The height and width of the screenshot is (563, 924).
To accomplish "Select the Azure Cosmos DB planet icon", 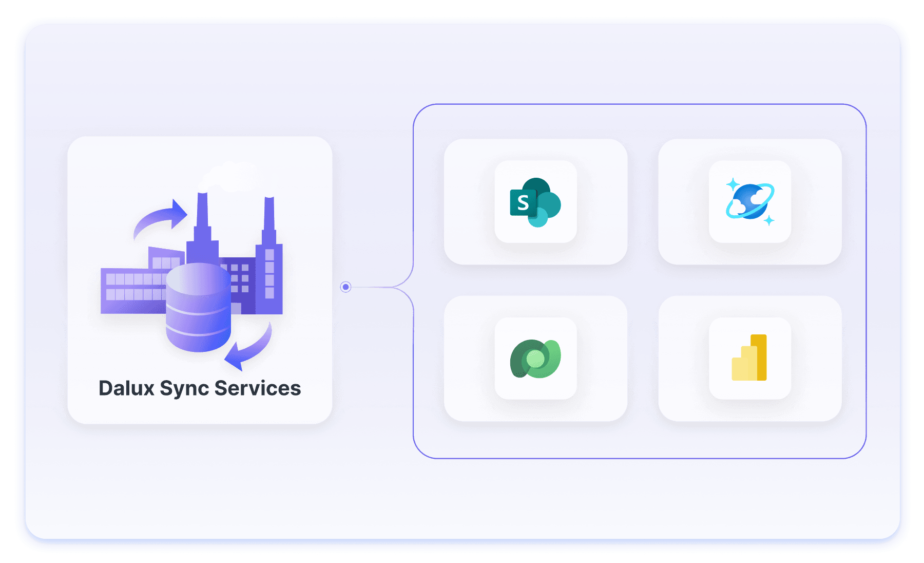I will [x=750, y=201].
